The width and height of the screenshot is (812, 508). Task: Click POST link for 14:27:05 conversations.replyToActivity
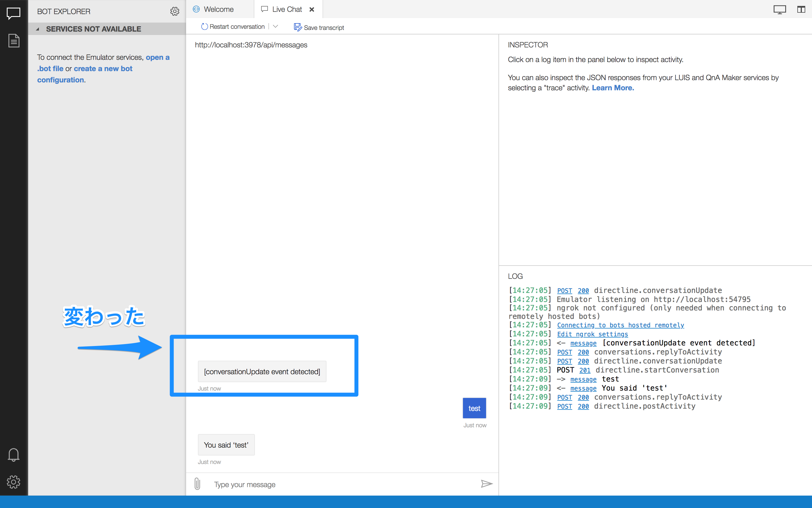[x=564, y=352]
